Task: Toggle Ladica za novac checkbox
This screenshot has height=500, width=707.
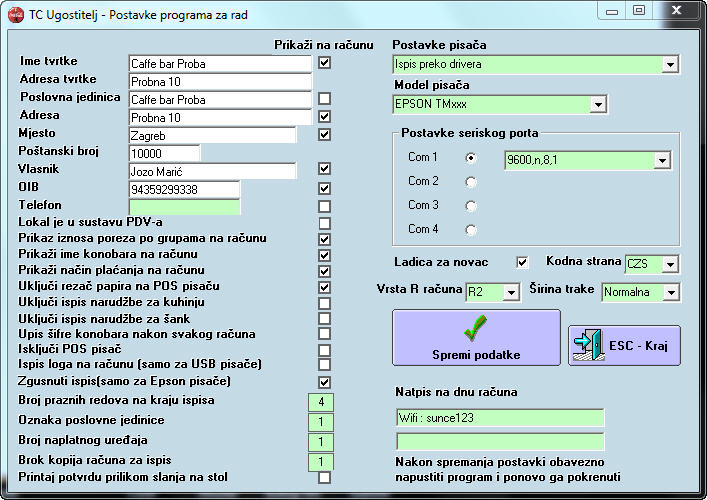Action: point(522,262)
